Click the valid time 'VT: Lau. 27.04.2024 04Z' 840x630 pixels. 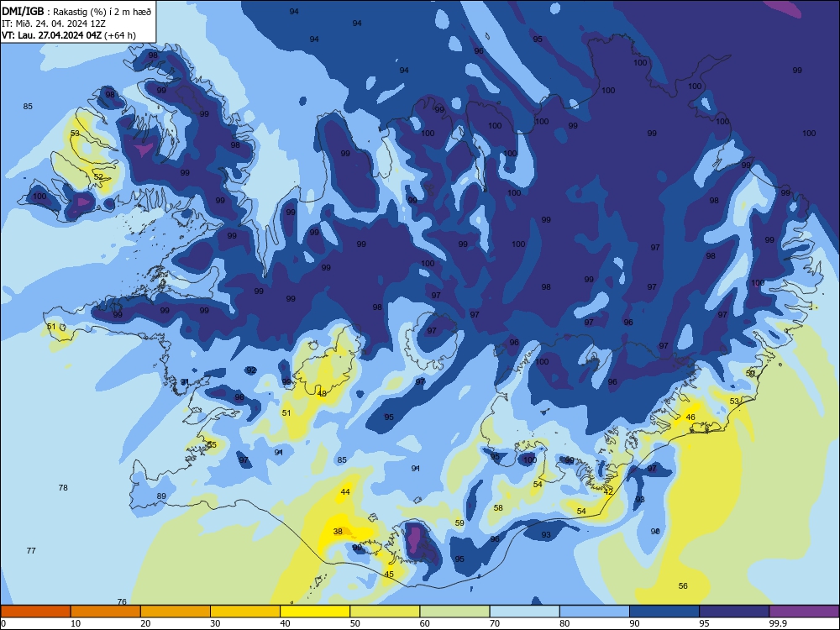point(51,35)
